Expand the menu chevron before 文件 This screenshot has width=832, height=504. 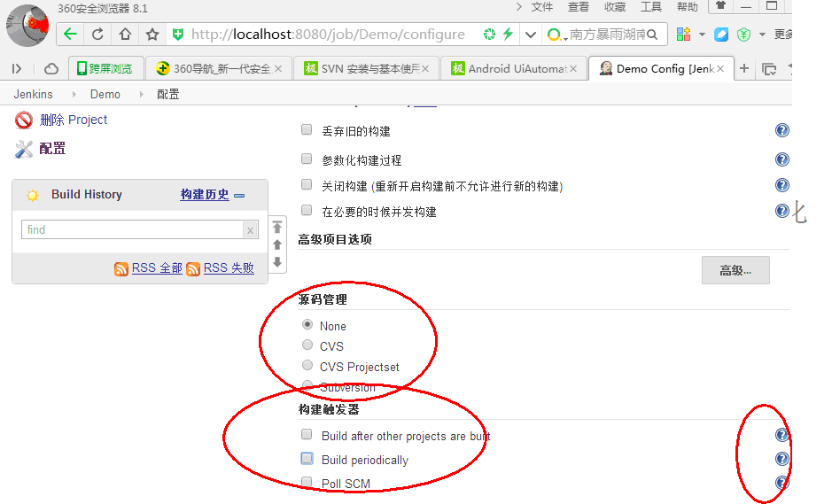(519, 7)
